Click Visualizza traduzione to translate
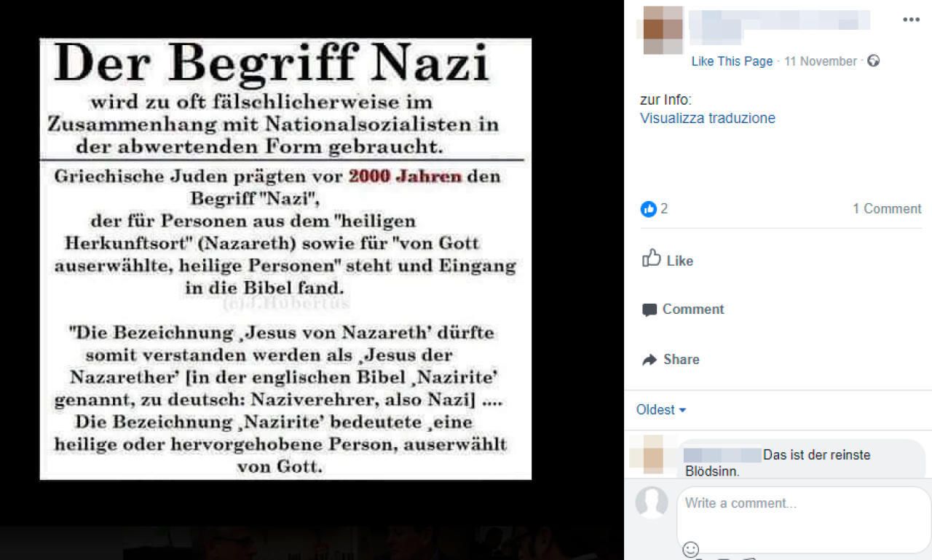The image size is (932, 560). click(x=708, y=118)
